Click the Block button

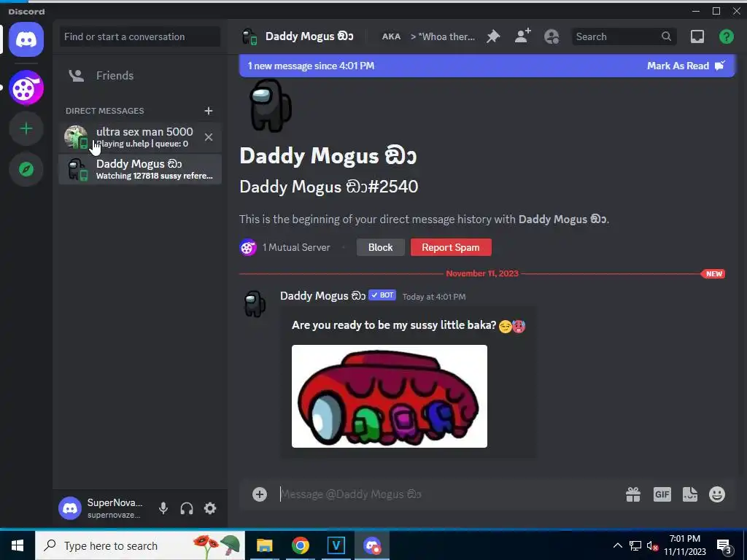381,248
